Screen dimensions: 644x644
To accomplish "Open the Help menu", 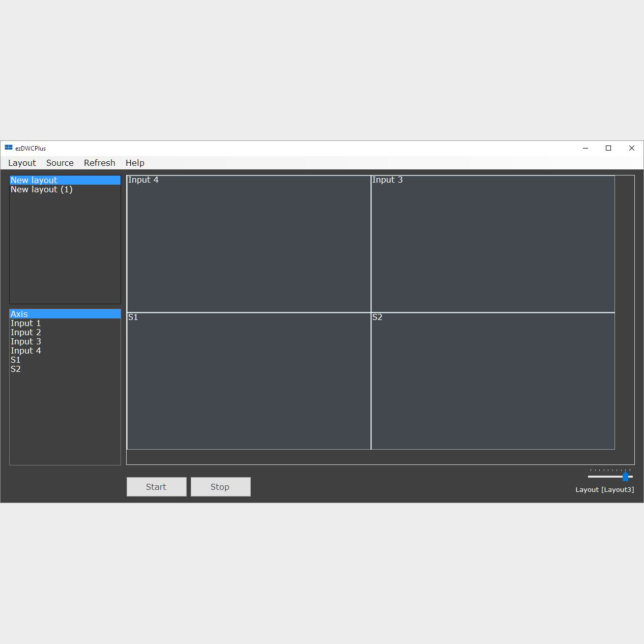I will [135, 163].
